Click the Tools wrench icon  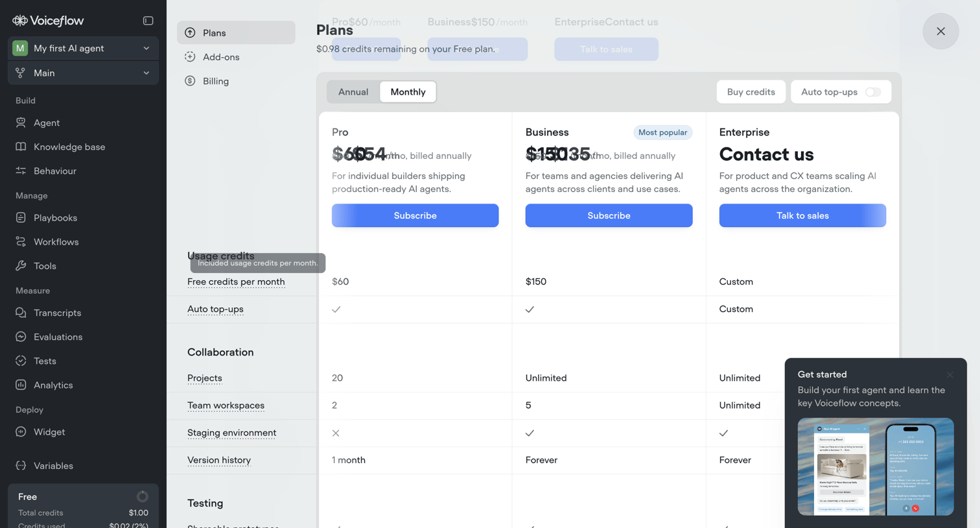(x=21, y=266)
